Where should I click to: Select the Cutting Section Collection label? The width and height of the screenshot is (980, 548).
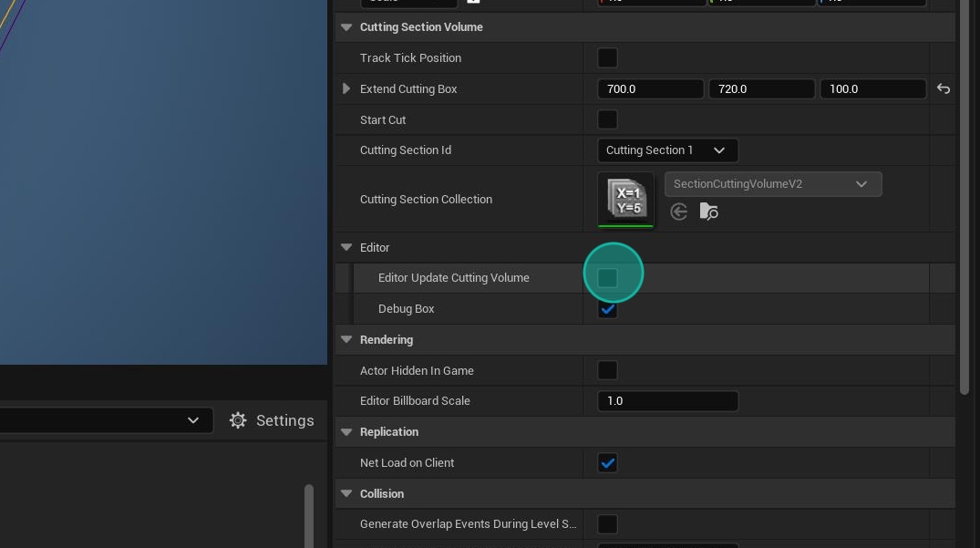point(427,200)
